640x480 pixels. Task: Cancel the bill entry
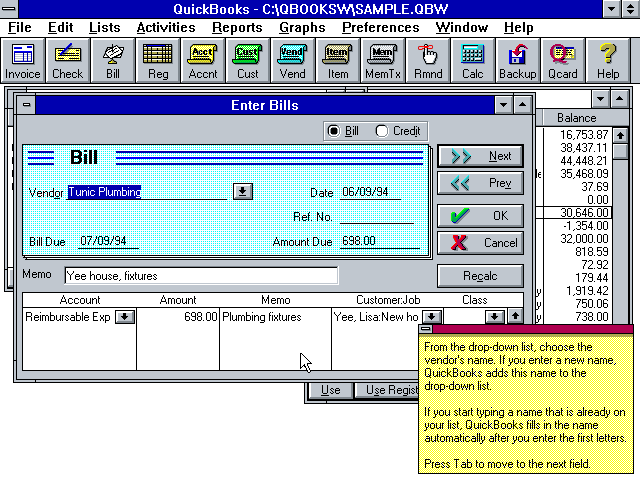(480, 243)
